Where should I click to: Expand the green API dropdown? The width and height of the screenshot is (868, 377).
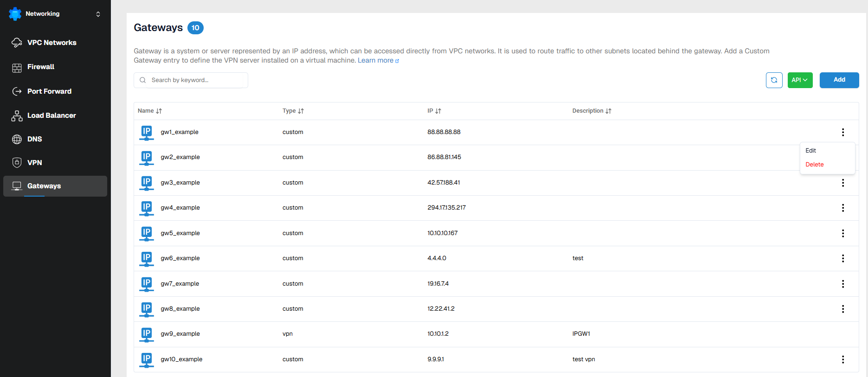(799, 80)
